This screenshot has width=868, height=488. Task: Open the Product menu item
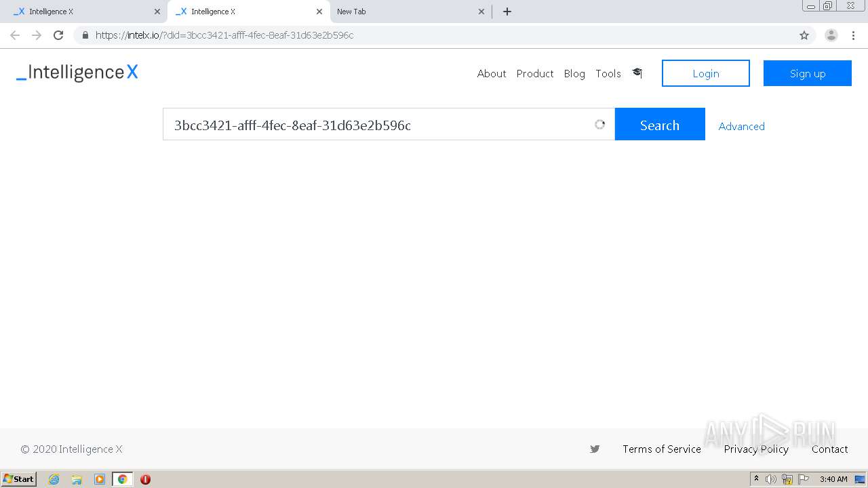coord(535,73)
